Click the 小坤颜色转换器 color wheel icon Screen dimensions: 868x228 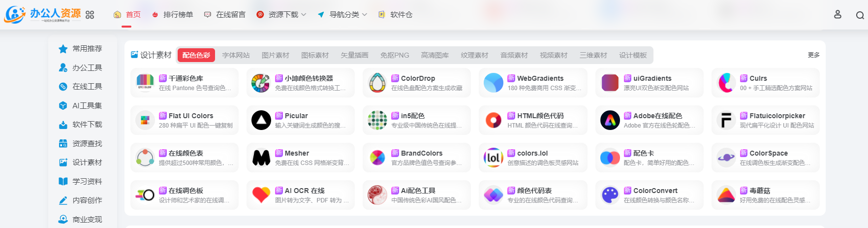coord(261,83)
